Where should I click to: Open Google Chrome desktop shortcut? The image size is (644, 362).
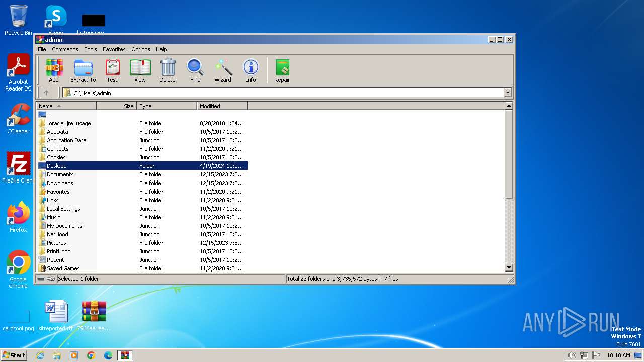coord(18,269)
